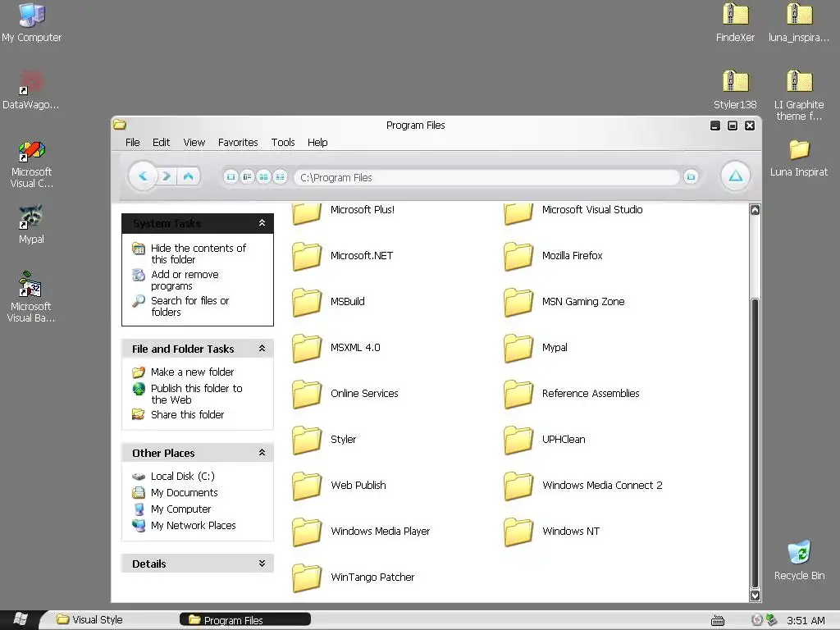Select the Online Services folder
This screenshot has height=630, width=840.
point(345,394)
